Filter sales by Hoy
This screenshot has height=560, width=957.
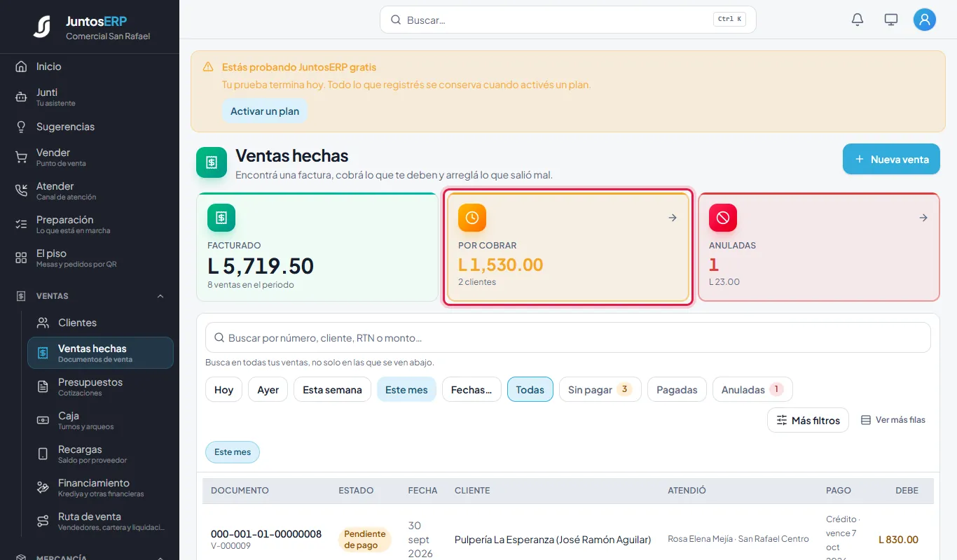coord(223,389)
